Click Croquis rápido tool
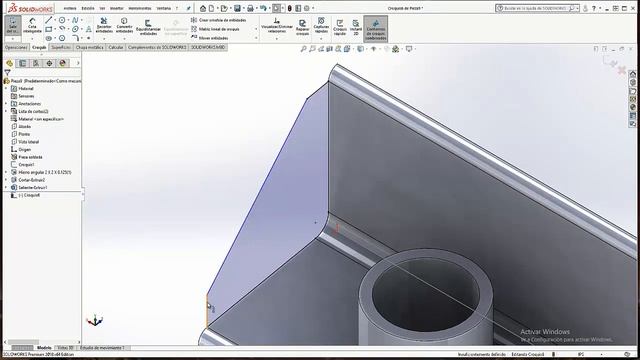 [340, 27]
